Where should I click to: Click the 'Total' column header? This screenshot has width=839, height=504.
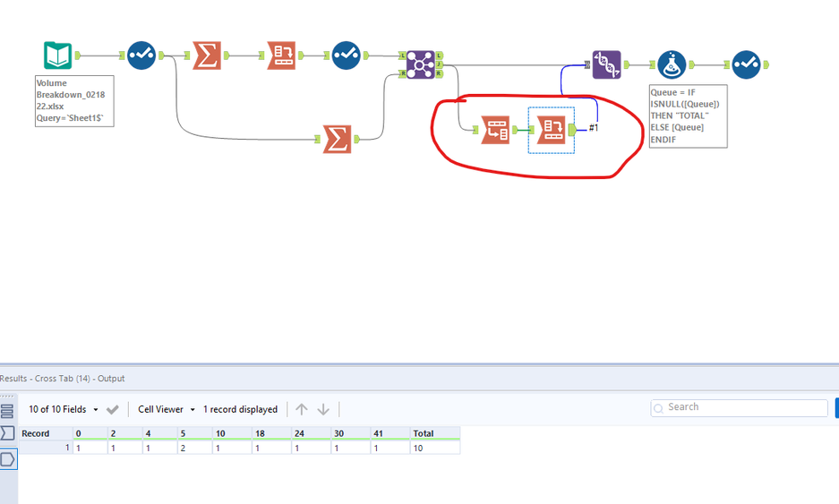point(435,433)
